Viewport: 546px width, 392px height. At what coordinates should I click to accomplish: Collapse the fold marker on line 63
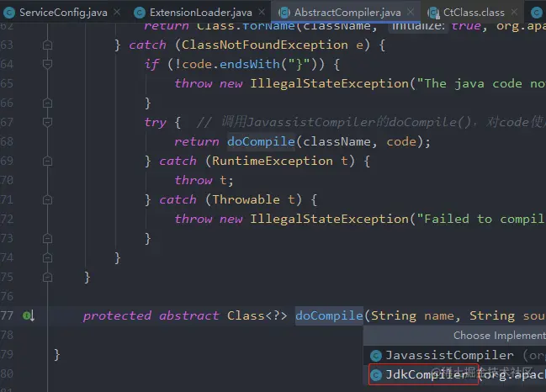click(x=47, y=45)
